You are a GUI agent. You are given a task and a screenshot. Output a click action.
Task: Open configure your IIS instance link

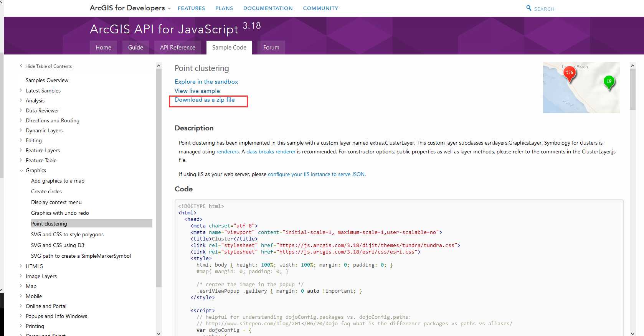click(x=316, y=174)
